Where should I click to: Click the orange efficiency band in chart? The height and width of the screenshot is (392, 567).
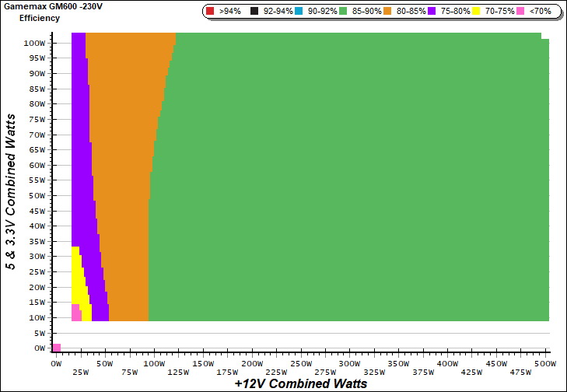[x=121, y=194]
